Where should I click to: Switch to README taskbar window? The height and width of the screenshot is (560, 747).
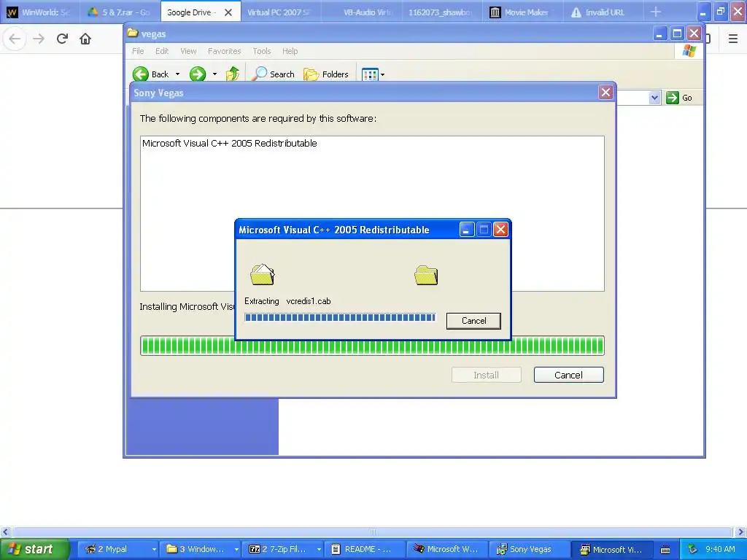(x=365, y=549)
